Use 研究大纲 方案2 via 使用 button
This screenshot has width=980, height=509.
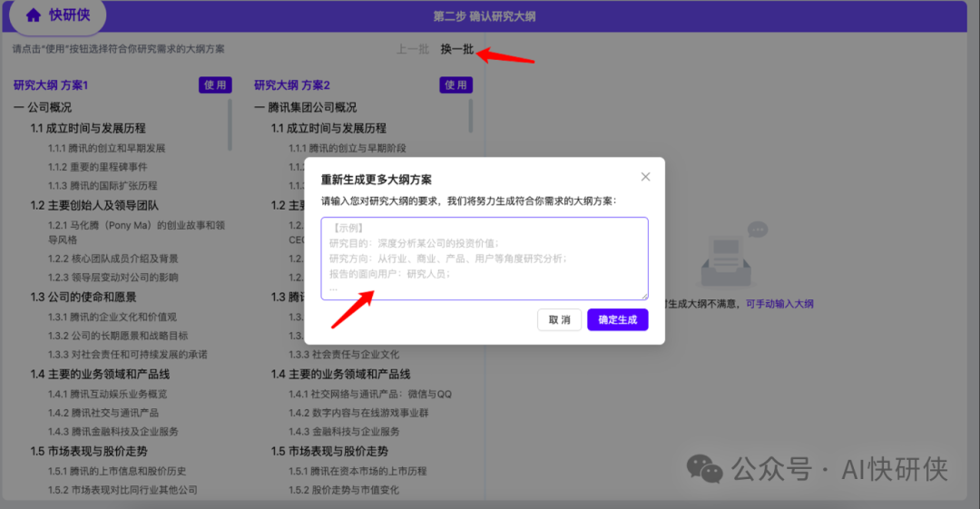456,85
